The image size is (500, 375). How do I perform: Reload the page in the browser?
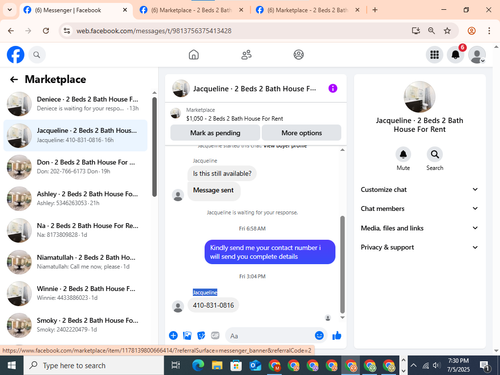[x=46, y=31]
